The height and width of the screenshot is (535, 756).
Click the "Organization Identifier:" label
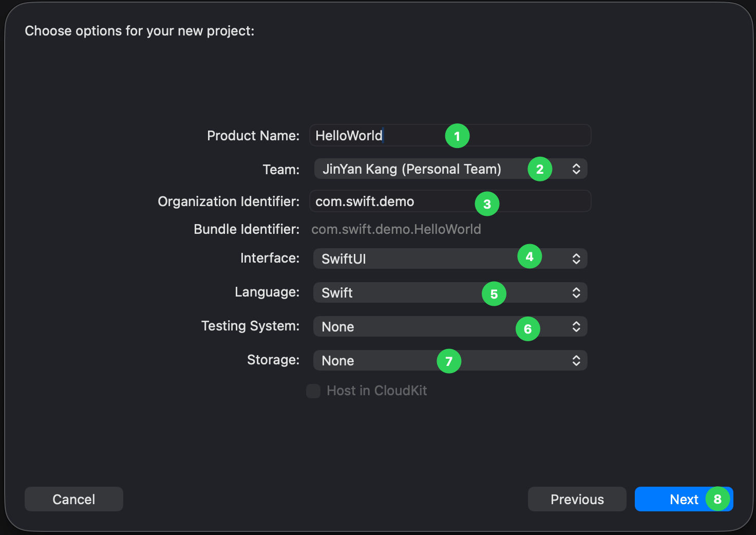point(229,201)
